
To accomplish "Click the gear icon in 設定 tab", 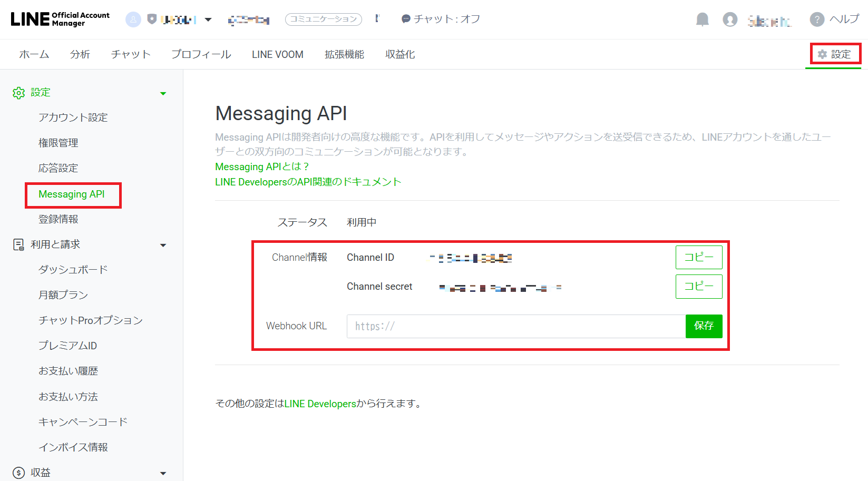I will [x=822, y=54].
